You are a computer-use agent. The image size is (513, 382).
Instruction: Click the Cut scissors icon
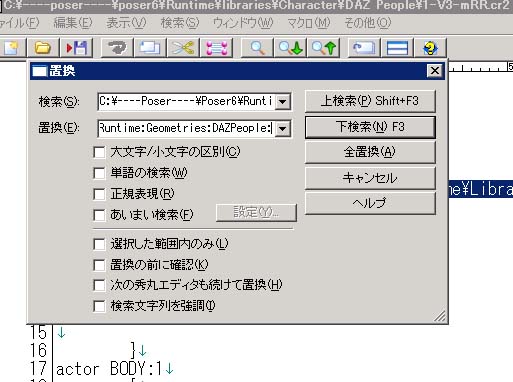[x=183, y=48]
